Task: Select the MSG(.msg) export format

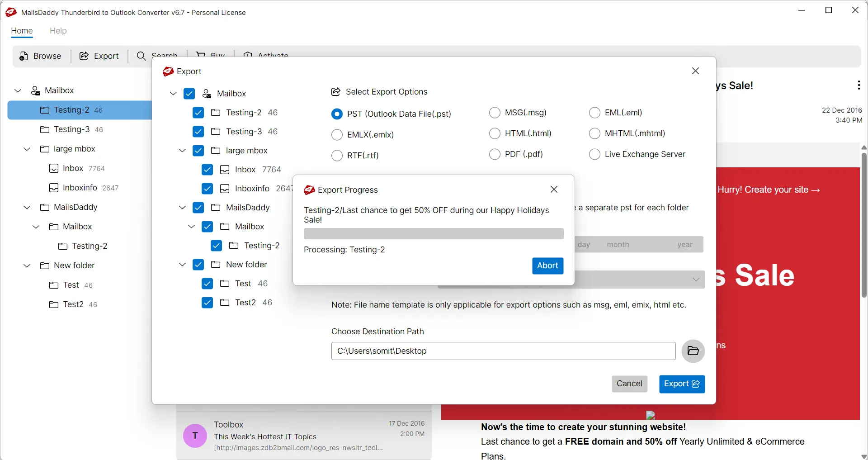Action: click(x=495, y=112)
